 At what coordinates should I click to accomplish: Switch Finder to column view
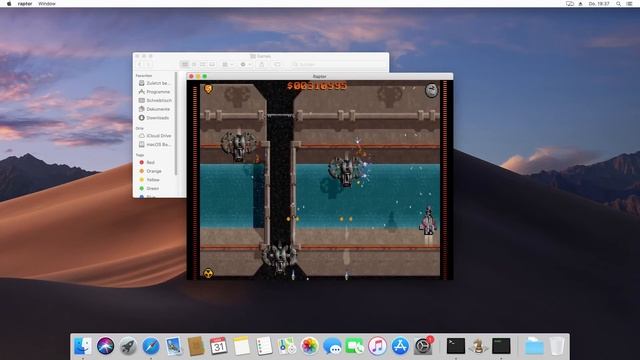click(203, 64)
